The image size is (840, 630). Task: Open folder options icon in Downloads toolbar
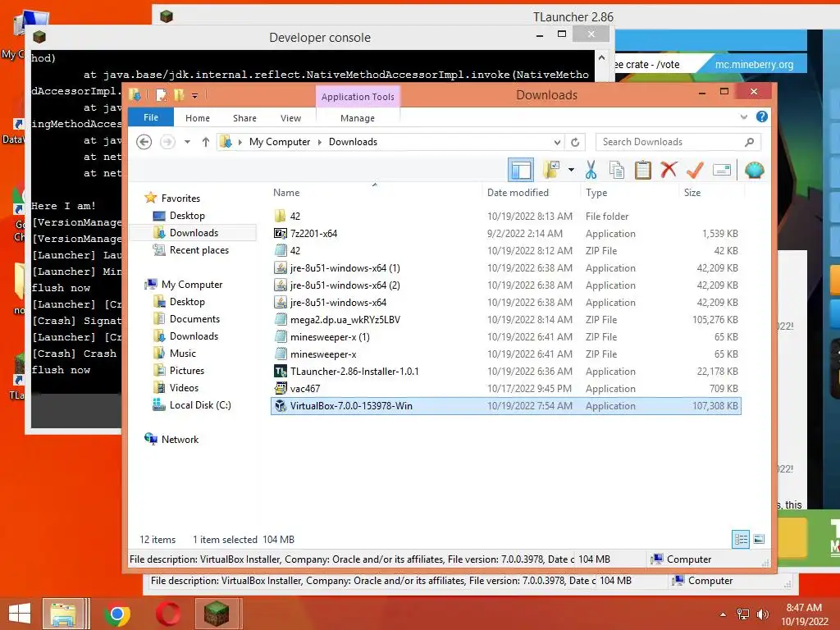pyautogui.click(x=550, y=171)
